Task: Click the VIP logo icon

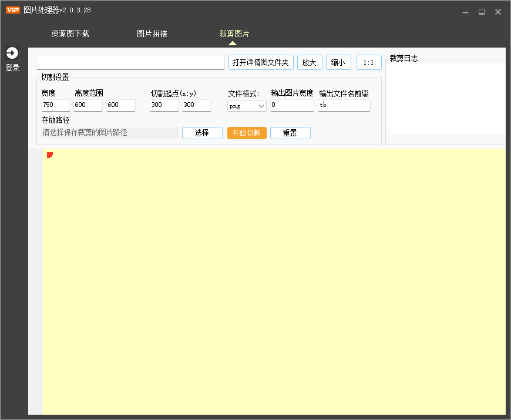Action: 13,10
